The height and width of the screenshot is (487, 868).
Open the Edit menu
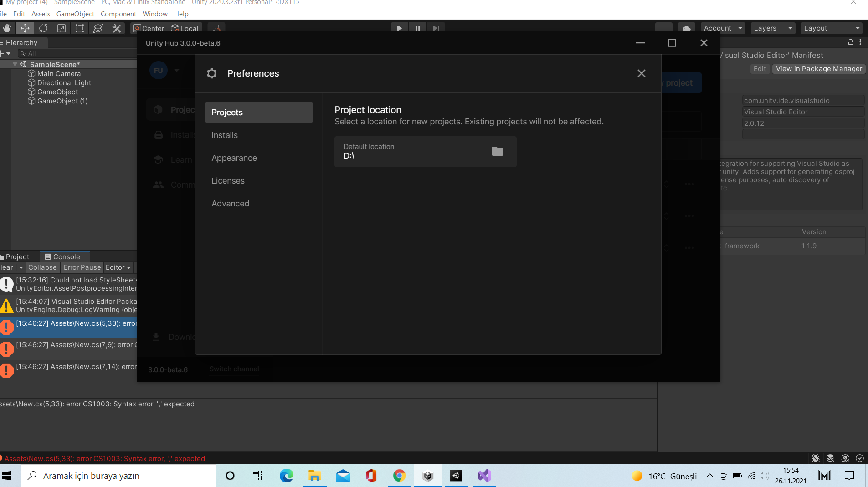pos(19,14)
